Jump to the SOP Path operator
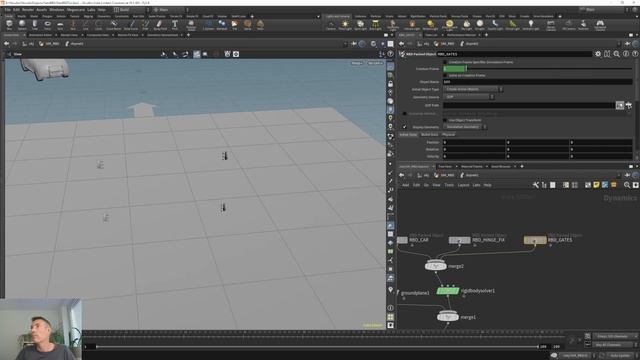640x360 pixels. (x=629, y=105)
